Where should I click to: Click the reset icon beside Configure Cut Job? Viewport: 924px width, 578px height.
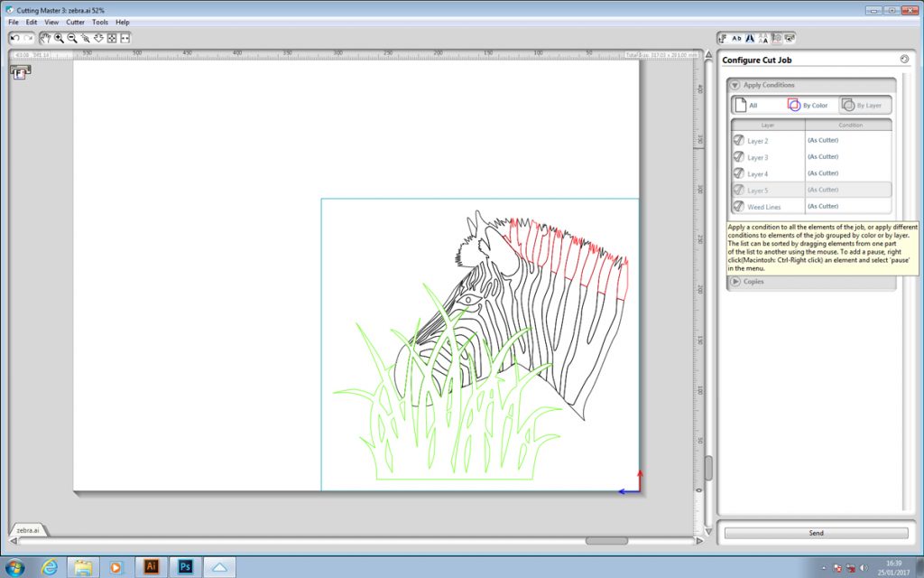(904, 60)
